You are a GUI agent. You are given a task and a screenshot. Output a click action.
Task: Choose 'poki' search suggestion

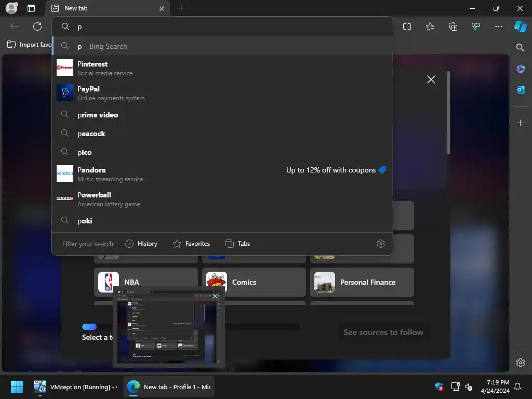tap(222, 220)
